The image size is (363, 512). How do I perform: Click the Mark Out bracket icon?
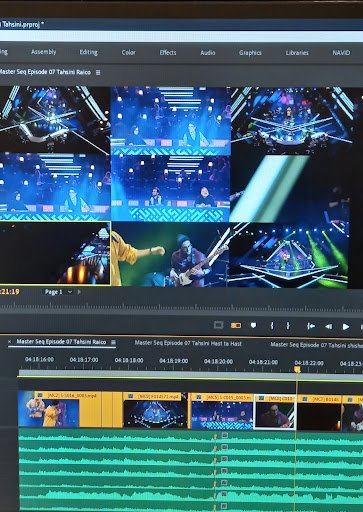pos(288,326)
